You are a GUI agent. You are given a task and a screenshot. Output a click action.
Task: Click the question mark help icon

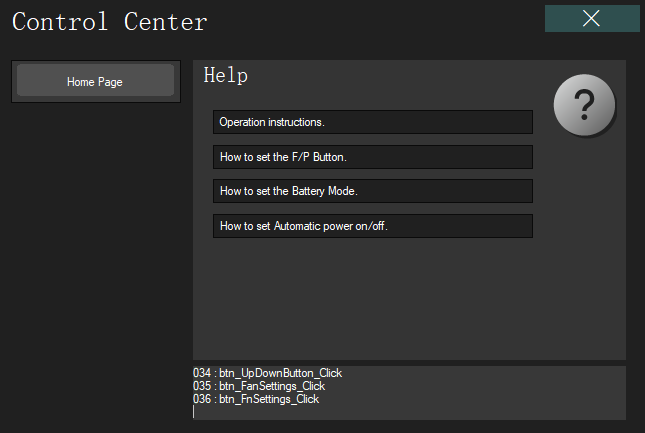pyautogui.click(x=584, y=104)
